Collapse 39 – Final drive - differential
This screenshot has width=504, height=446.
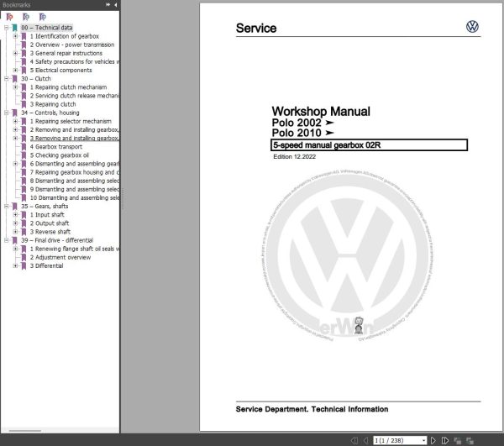6,240
